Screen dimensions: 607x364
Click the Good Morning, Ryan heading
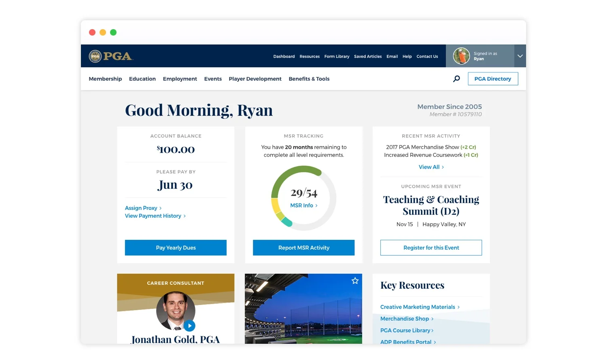pos(199,110)
